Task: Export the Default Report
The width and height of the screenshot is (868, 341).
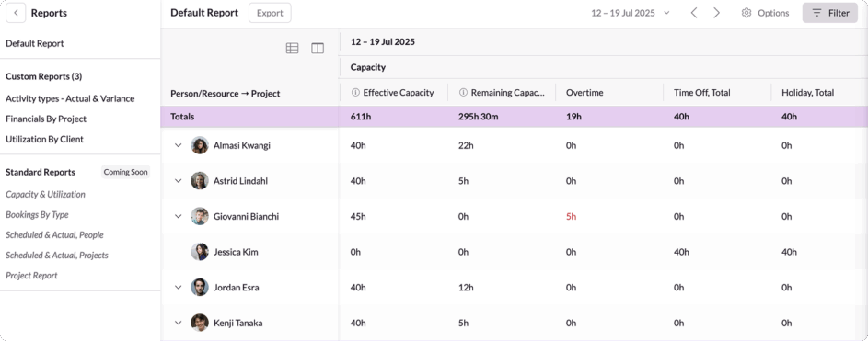Action: 270,13
